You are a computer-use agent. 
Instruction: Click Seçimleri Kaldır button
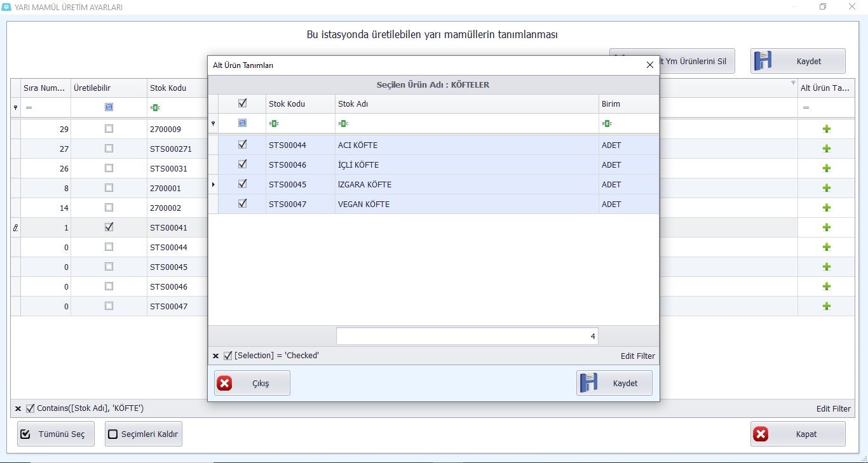tap(144, 434)
